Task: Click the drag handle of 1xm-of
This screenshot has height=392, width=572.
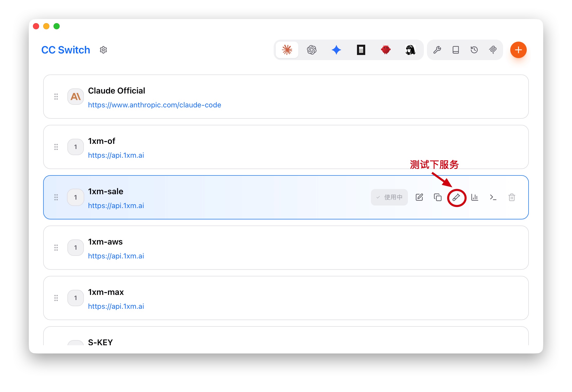Action: tap(56, 147)
